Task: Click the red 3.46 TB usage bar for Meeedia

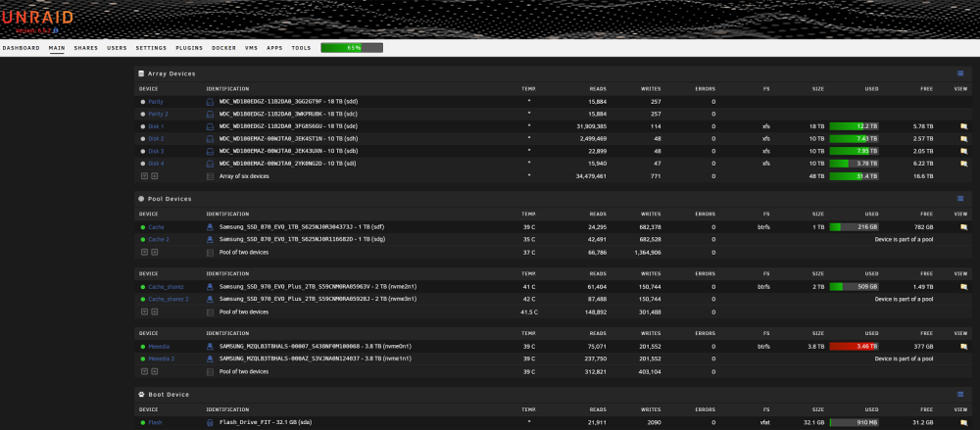Action: point(854,346)
